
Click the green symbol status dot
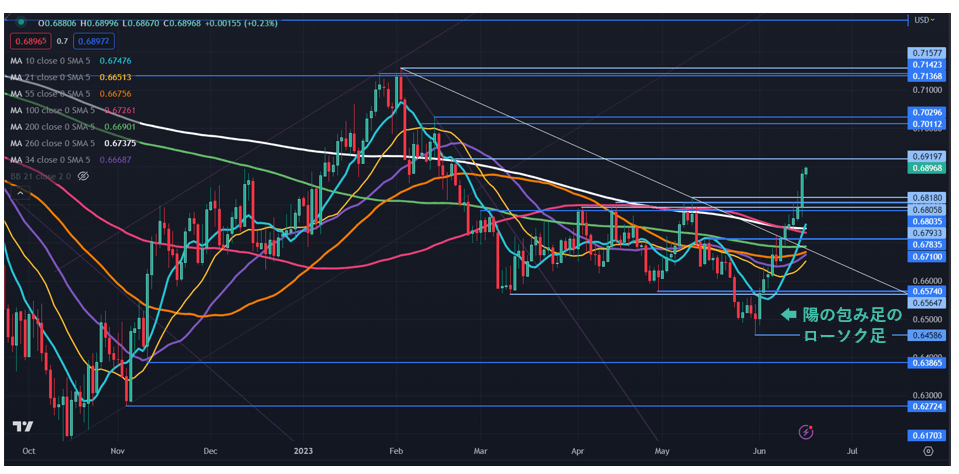click(21, 23)
